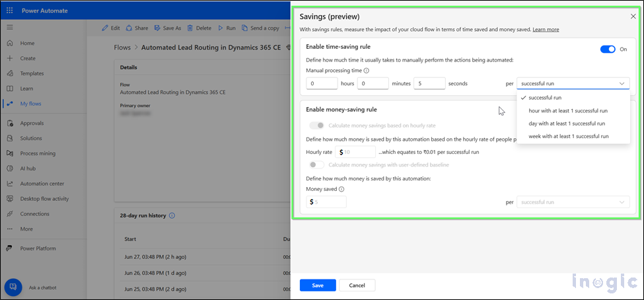The height and width of the screenshot is (300, 644).
Task: Collapse the time-saving per successful run dropdown
Action: pyautogui.click(x=573, y=83)
